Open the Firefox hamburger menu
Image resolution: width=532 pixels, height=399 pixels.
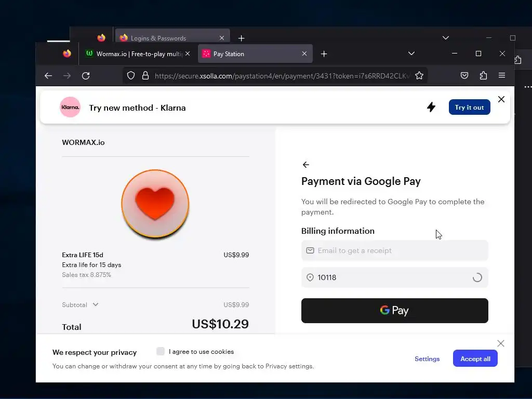[x=502, y=75]
